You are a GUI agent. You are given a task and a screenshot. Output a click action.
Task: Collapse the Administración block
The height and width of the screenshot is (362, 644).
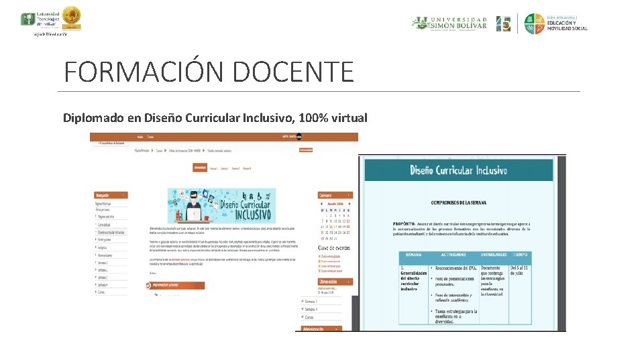click(336, 328)
